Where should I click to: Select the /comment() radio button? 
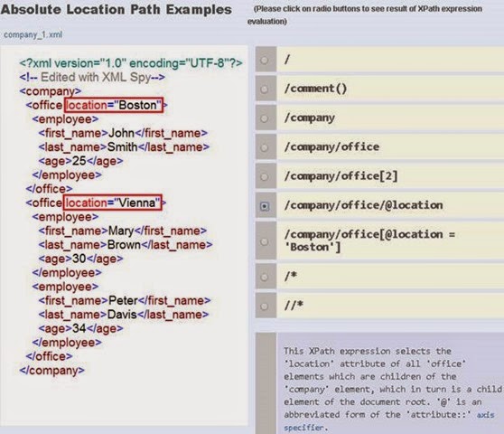tap(265, 90)
